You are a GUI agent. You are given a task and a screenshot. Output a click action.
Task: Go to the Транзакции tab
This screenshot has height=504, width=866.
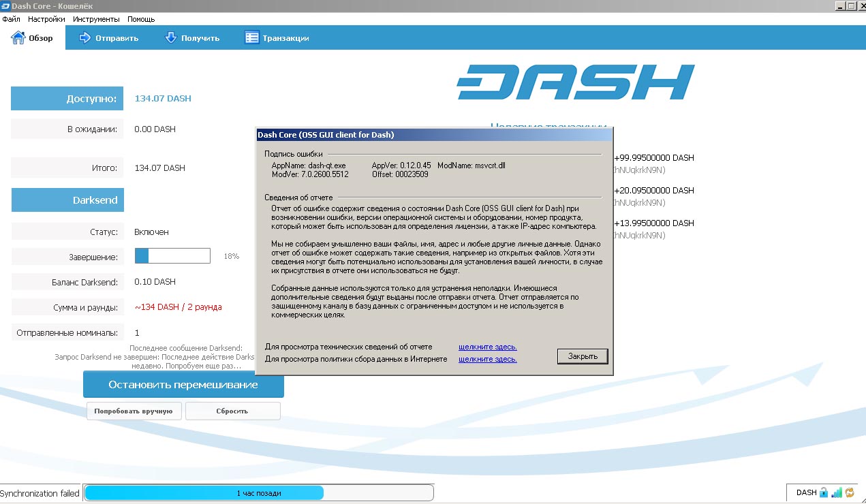(277, 38)
